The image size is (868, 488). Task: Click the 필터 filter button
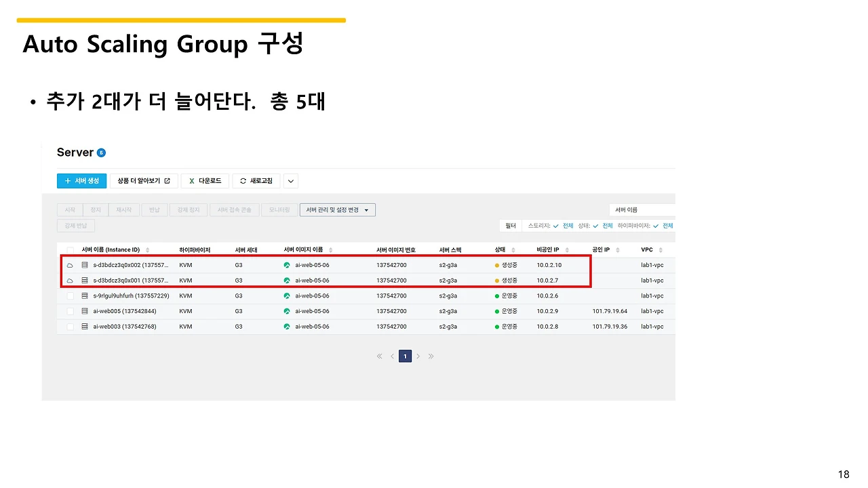pos(511,226)
